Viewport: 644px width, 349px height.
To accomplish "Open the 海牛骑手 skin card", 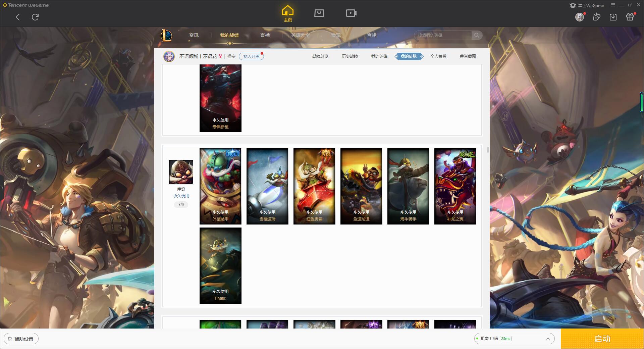I will pos(408,186).
